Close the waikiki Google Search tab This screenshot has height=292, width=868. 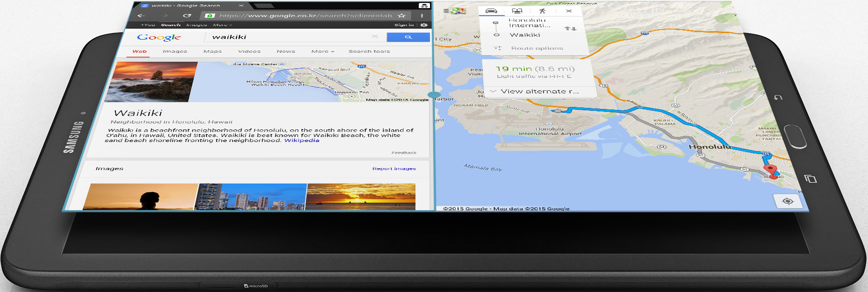click(241, 6)
